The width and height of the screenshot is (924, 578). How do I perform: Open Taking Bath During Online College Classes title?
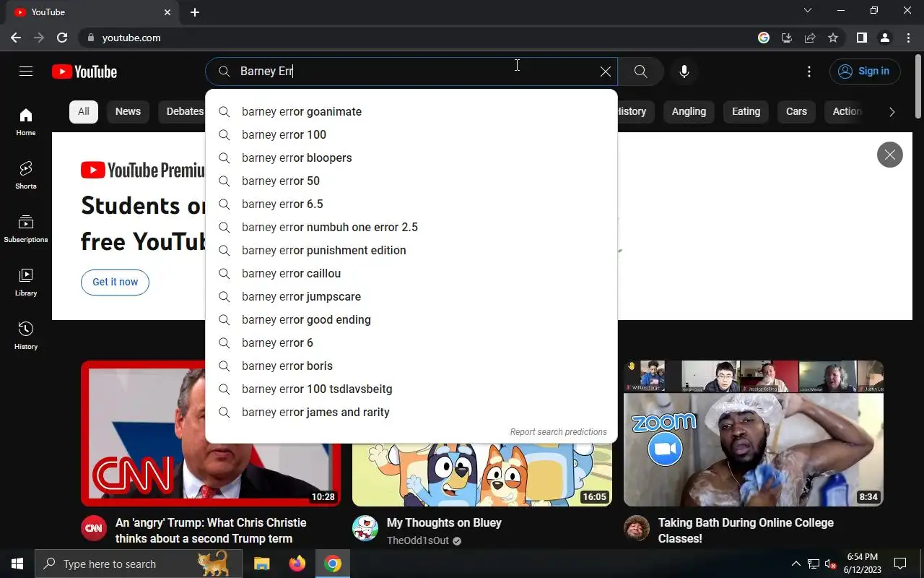(746, 530)
